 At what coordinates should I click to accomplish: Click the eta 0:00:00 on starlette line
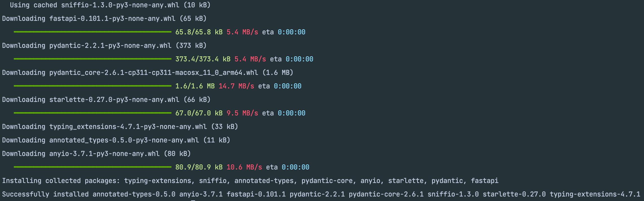click(284, 113)
